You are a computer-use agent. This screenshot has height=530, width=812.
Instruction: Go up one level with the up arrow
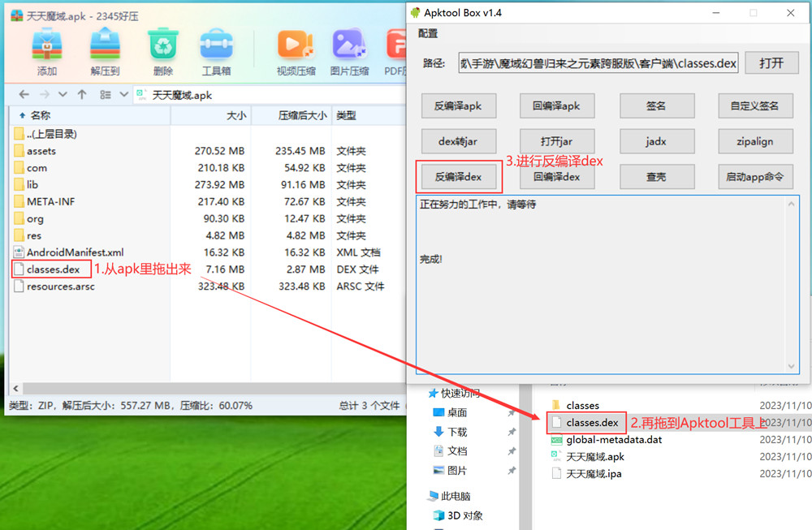pos(82,95)
